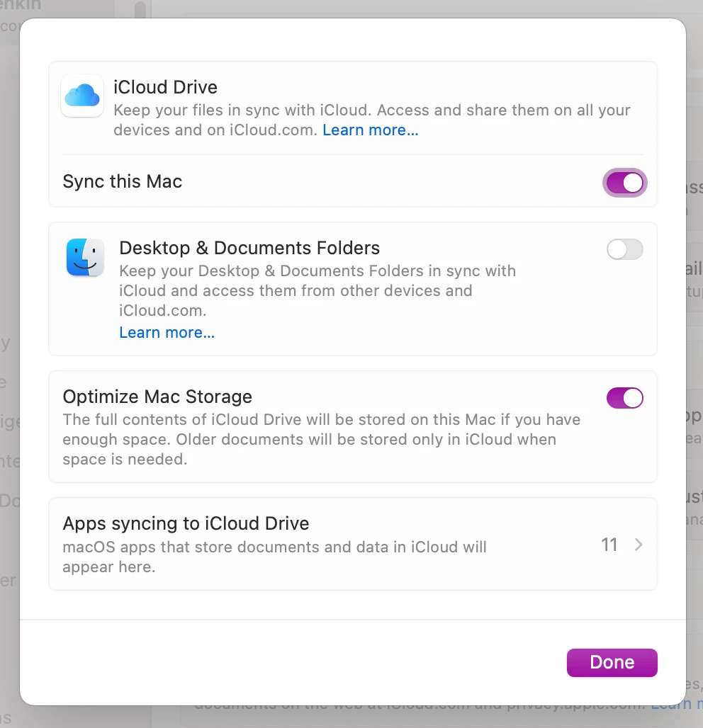
Task: Turn off the Sync this Mac toggle
Action: click(x=624, y=183)
